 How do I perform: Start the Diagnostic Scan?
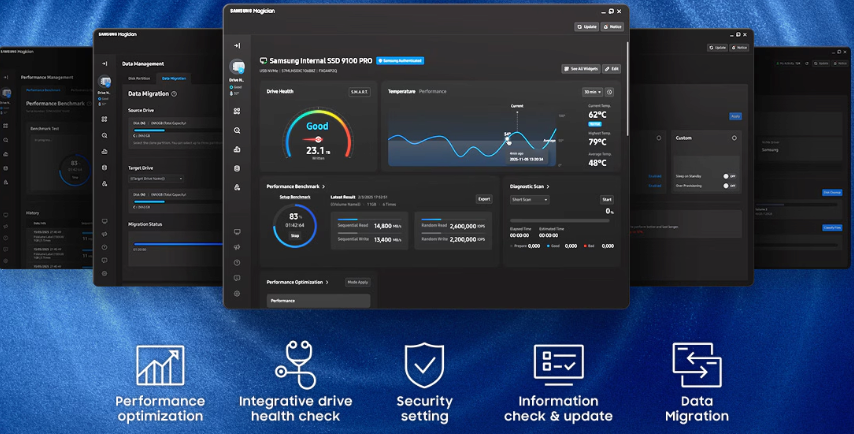(607, 200)
